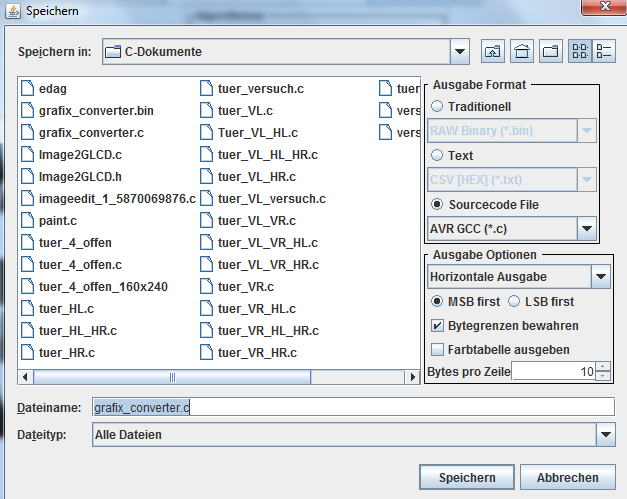Create a new folder icon
Screen dimensions: 627x499
click(551, 52)
